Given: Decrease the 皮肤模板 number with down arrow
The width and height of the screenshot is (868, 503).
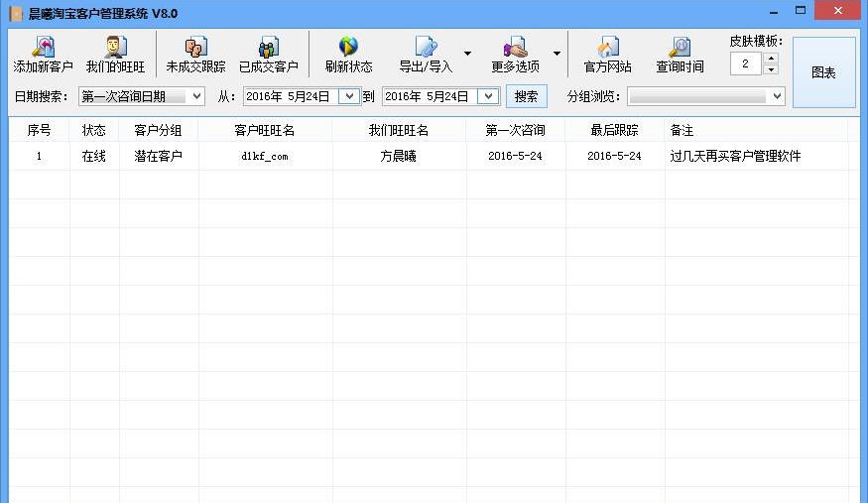Looking at the screenshot, I should coord(771,69).
